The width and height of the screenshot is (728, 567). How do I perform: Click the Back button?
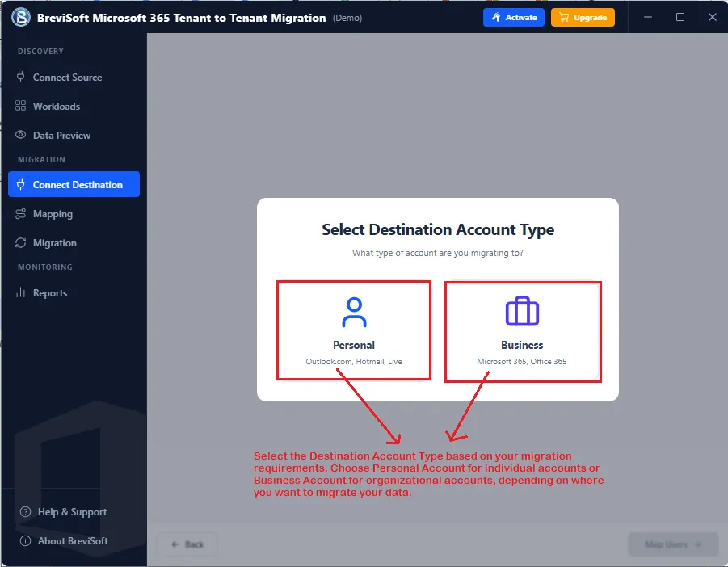tap(187, 544)
